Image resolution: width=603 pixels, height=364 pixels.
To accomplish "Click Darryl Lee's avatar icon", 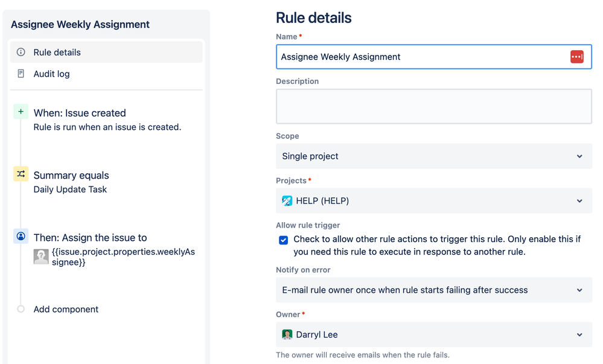I will pos(287,334).
